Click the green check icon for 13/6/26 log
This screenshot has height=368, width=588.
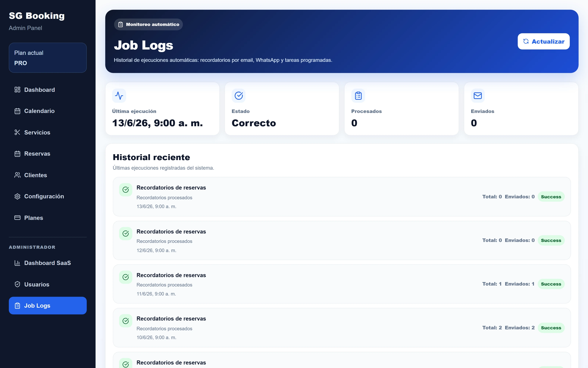[x=126, y=190]
